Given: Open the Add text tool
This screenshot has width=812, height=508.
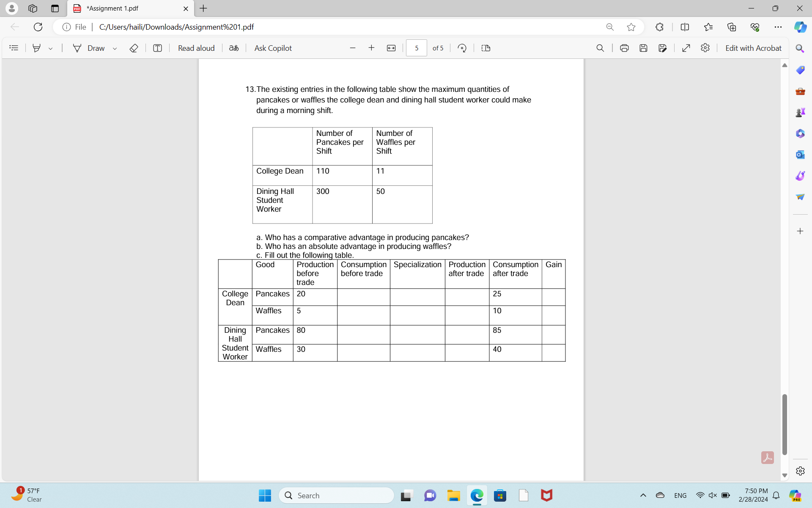Looking at the screenshot, I should click(x=157, y=48).
